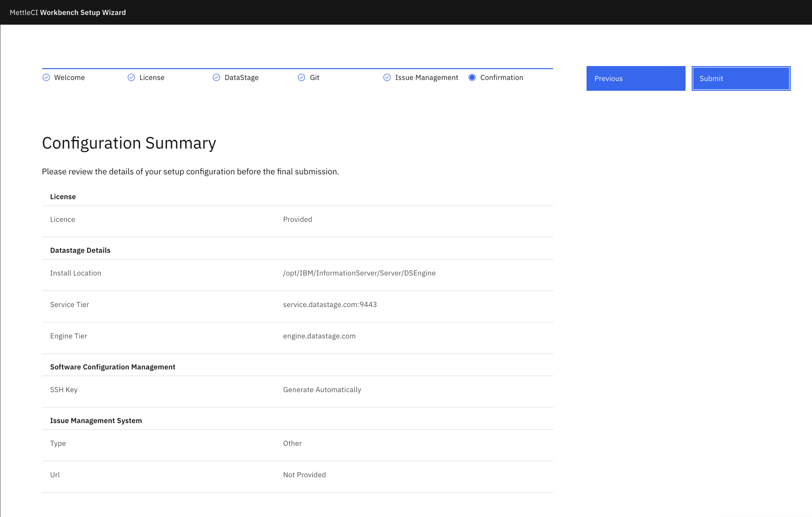Click the SSH Key Generate Automatically value
Viewport: 812px width, 517px height.
322,389
